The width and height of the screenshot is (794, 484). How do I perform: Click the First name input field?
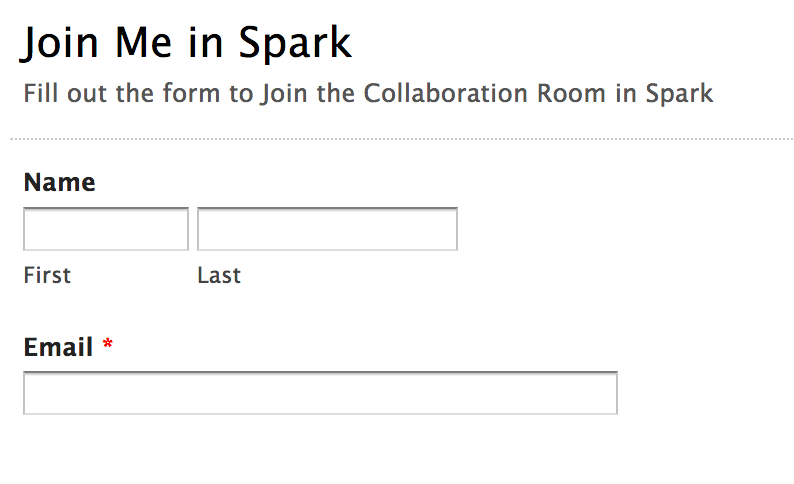coord(105,229)
